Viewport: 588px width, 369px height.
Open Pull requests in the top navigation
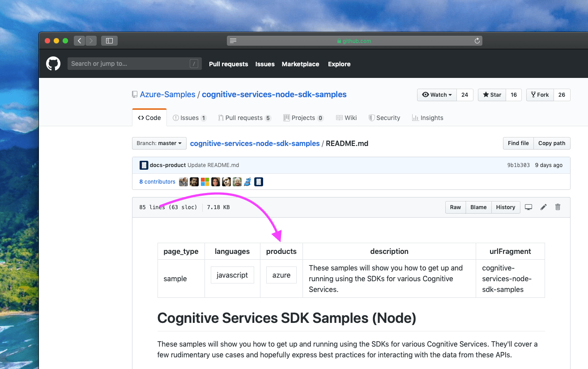coord(228,64)
